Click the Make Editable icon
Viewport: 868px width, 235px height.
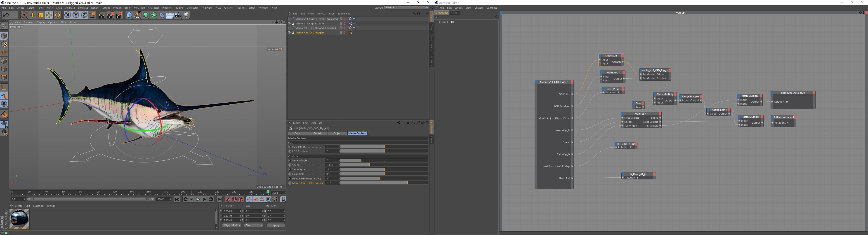4,26
